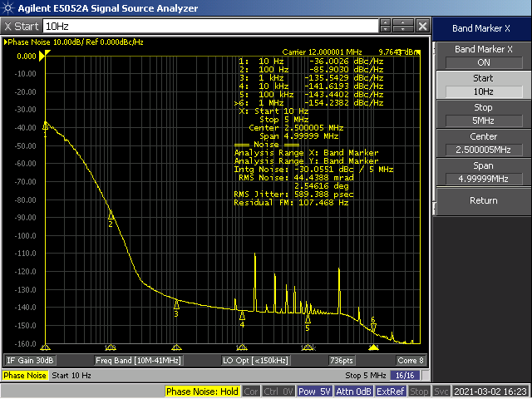This screenshot has height=399, width=532.
Task: Close the entry bar with the X button
Action: pyautogui.click(x=423, y=26)
